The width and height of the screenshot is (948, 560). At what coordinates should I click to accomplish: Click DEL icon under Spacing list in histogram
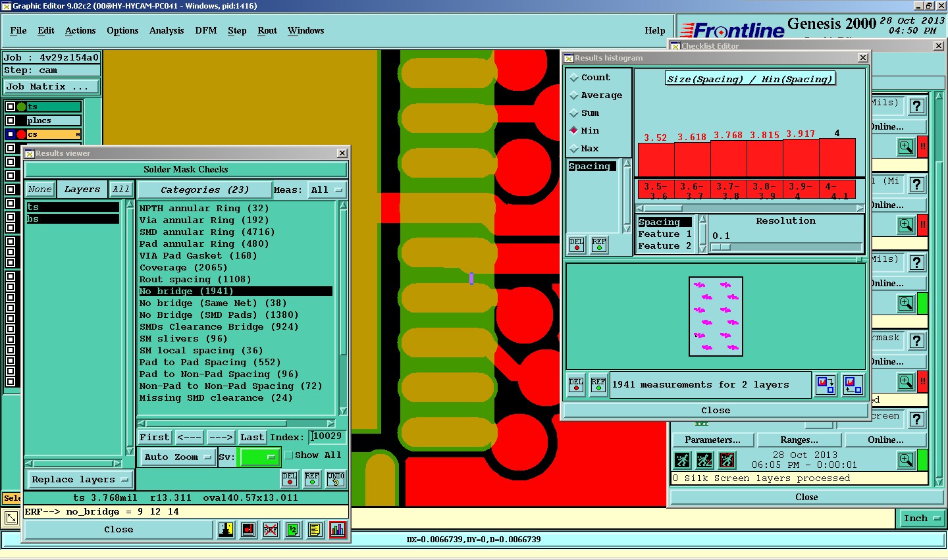(577, 245)
